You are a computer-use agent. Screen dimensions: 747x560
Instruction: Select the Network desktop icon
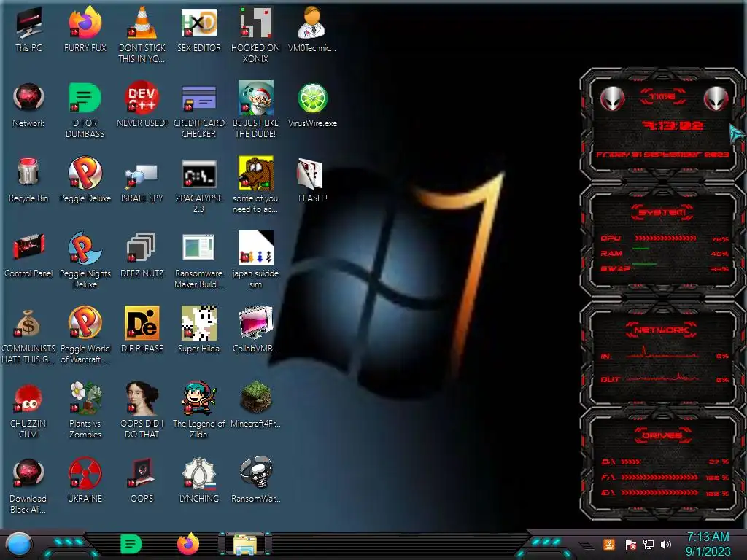pos(28,105)
